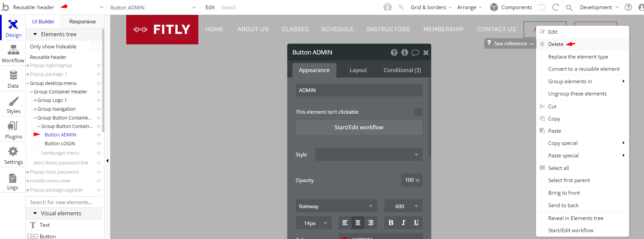This screenshot has width=644, height=239.
Task: Align text left
Action: [345, 222]
